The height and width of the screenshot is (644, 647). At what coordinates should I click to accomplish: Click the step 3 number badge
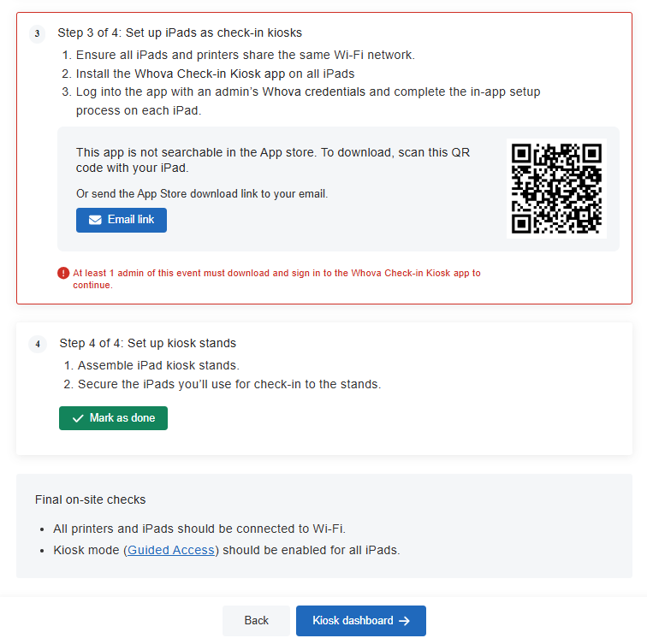(x=37, y=33)
